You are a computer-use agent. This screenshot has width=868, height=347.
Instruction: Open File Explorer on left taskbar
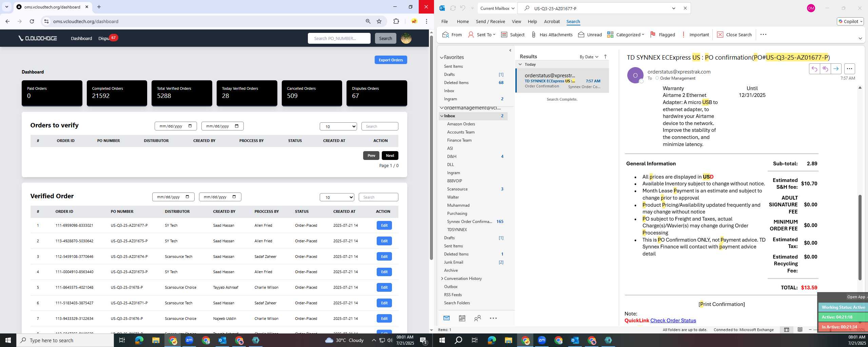(x=156, y=340)
